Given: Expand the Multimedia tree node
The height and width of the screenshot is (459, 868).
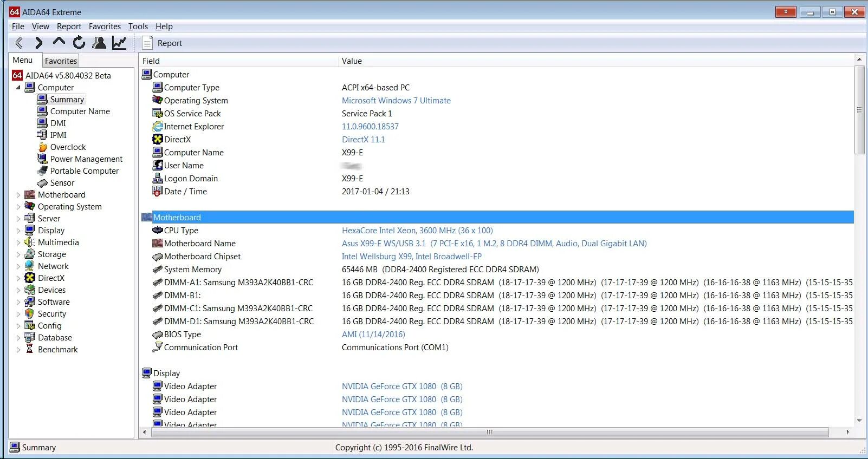Looking at the screenshot, I should 18,242.
